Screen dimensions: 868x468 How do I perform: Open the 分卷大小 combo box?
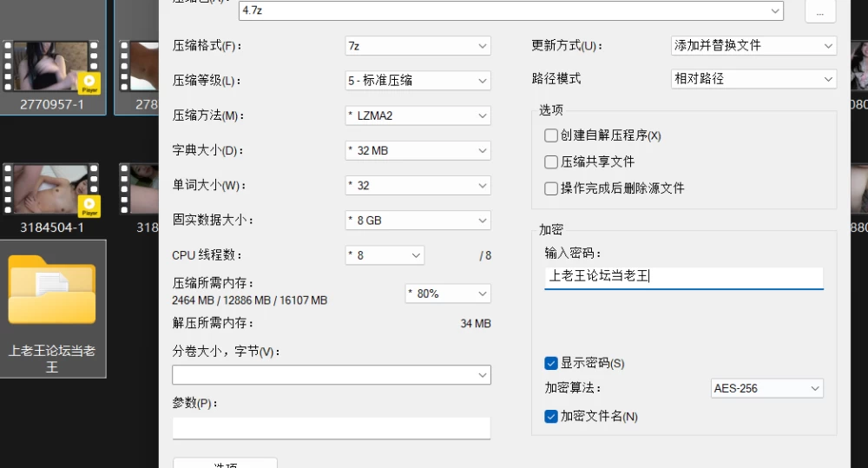pos(332,375)
